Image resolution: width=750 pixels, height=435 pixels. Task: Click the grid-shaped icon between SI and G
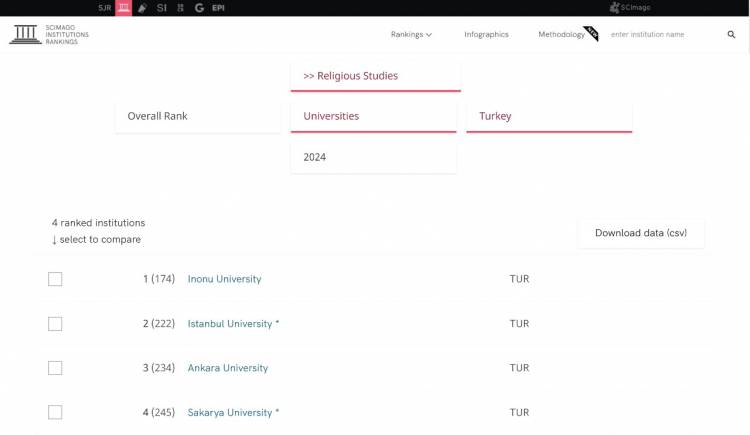click(180, 8)
